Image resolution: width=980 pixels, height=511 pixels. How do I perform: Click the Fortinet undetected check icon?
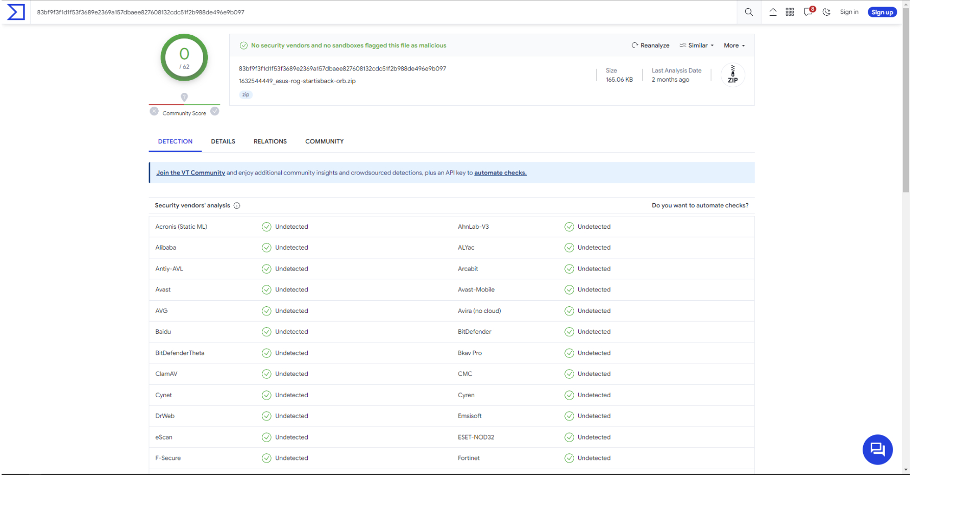click(x=569, y=458)
